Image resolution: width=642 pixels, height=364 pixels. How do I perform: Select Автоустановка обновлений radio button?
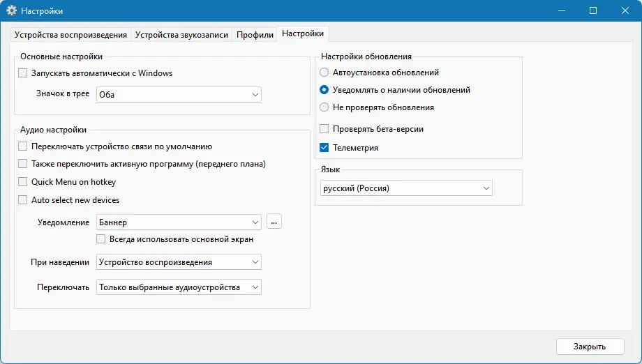point(324,73)
